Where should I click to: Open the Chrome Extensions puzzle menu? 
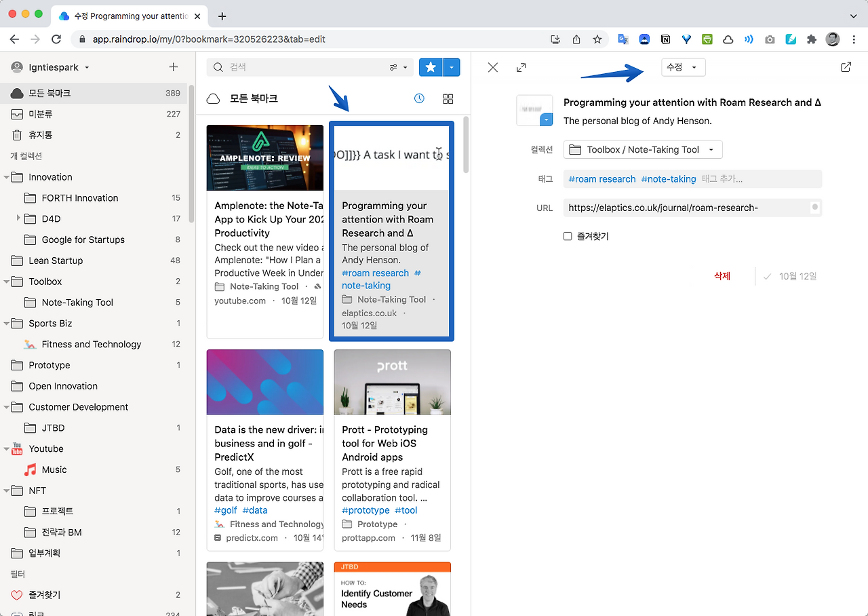tap(811, 39)
